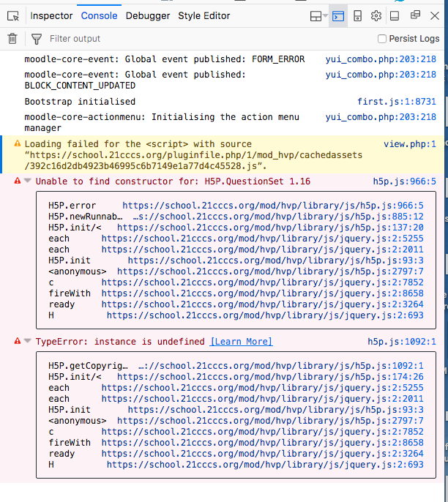The image size is (448, 502).
Task: Switch to the Inspector tab
Action: [51, 15]
